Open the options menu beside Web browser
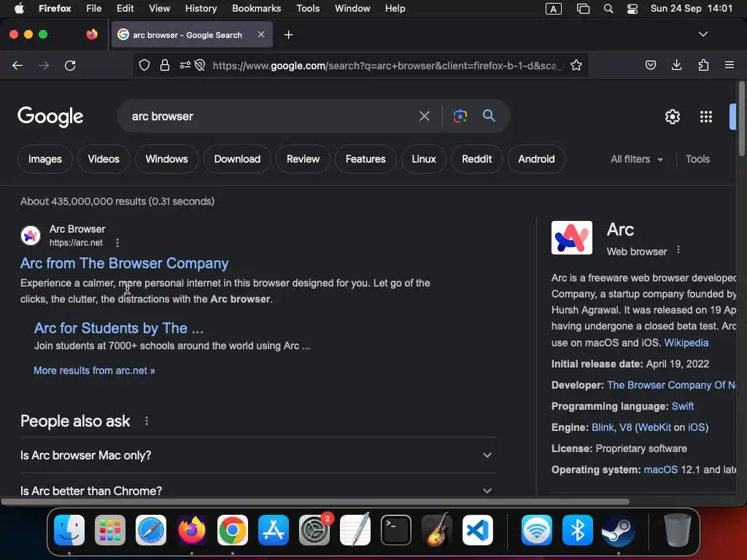 pyautogui.click(x=678, y=249)
